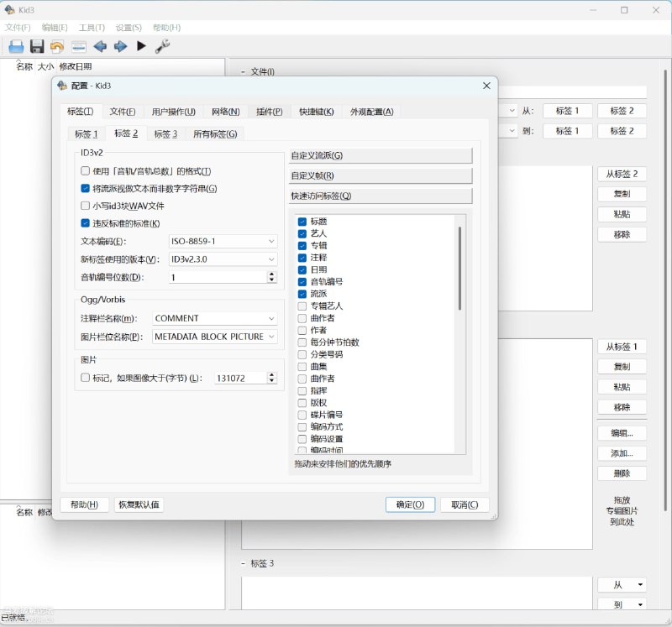
Task: Switch to the 外观配置(A) tab
Action: 371,112
